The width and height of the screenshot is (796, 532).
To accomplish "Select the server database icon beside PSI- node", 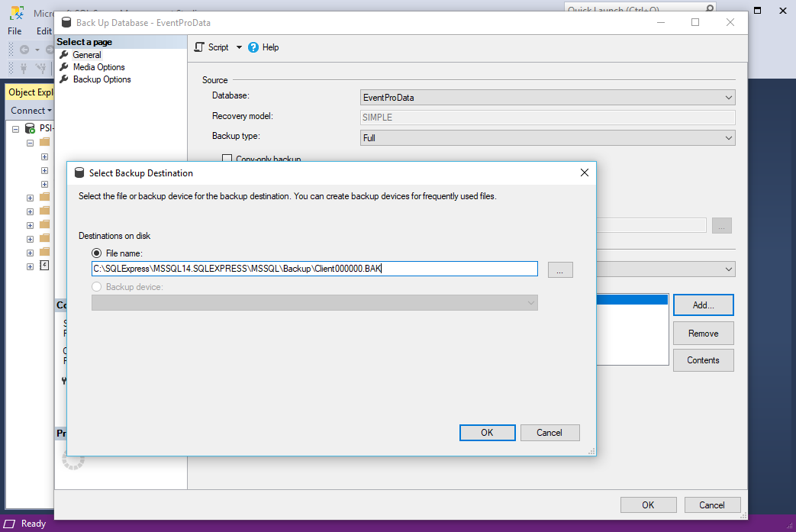I will [x=31, y=128].
